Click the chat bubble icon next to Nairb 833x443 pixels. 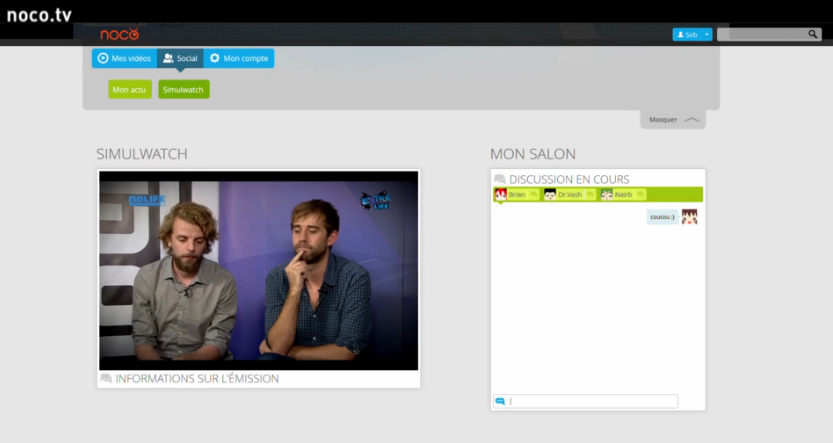click(x=640, y=194)
